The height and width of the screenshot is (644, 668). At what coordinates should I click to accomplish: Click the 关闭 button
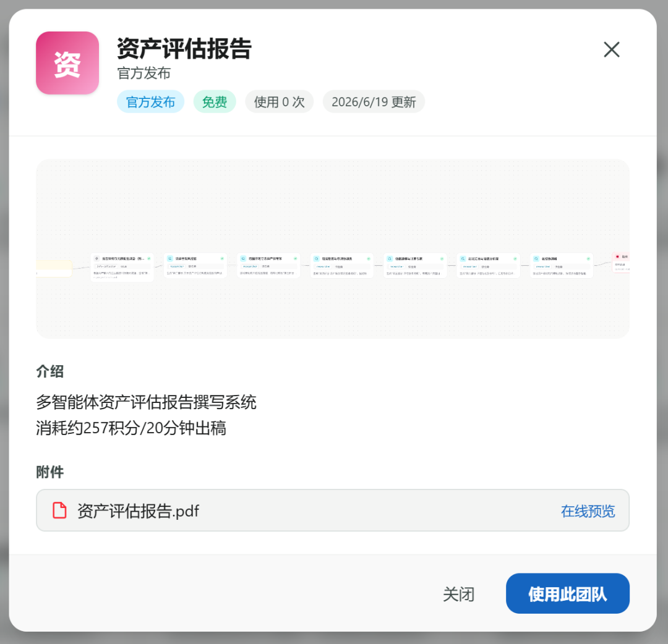click(458, 594)
